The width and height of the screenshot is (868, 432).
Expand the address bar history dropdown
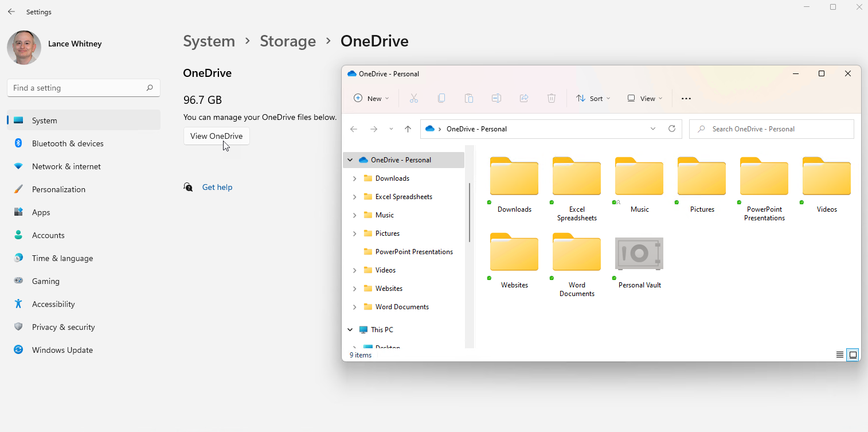(652, 129)
